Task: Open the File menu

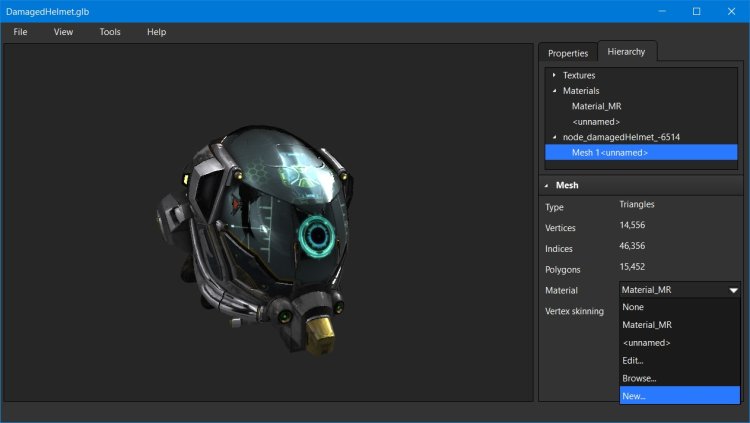Action: tap(20, 32)
